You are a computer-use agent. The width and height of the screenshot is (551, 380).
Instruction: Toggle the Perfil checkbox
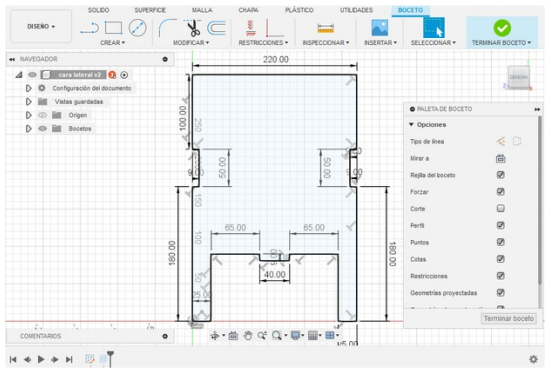(x=500, y=225)
